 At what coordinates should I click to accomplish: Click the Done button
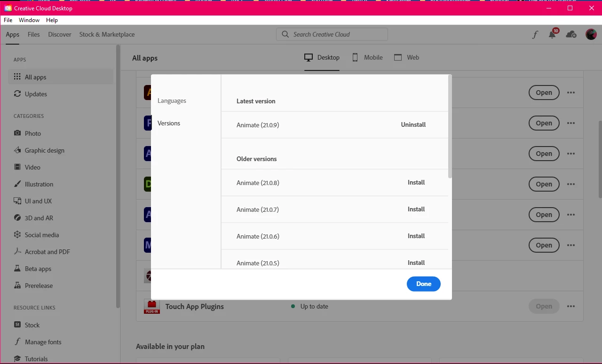424,284
